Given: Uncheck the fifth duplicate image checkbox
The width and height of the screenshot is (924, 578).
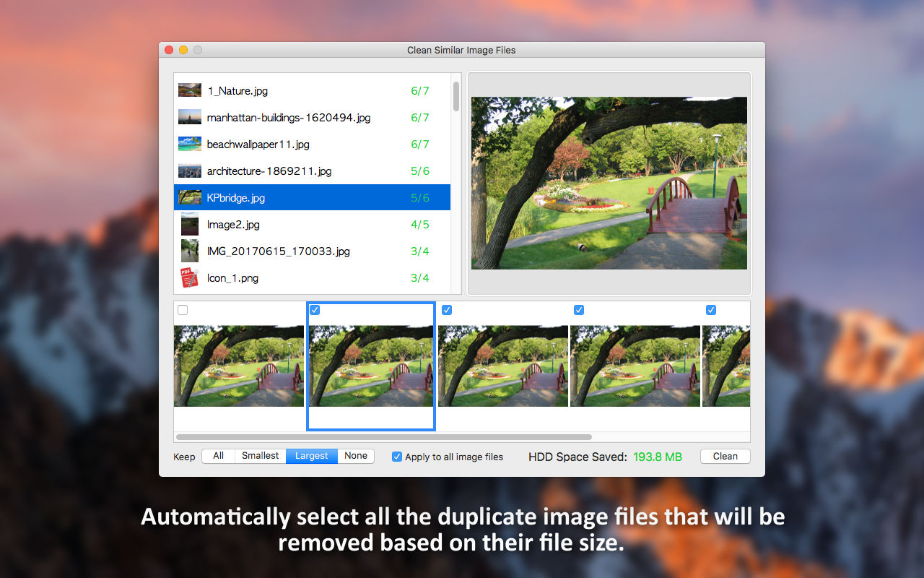Looking at the screenshot, I should pos(711,310).
